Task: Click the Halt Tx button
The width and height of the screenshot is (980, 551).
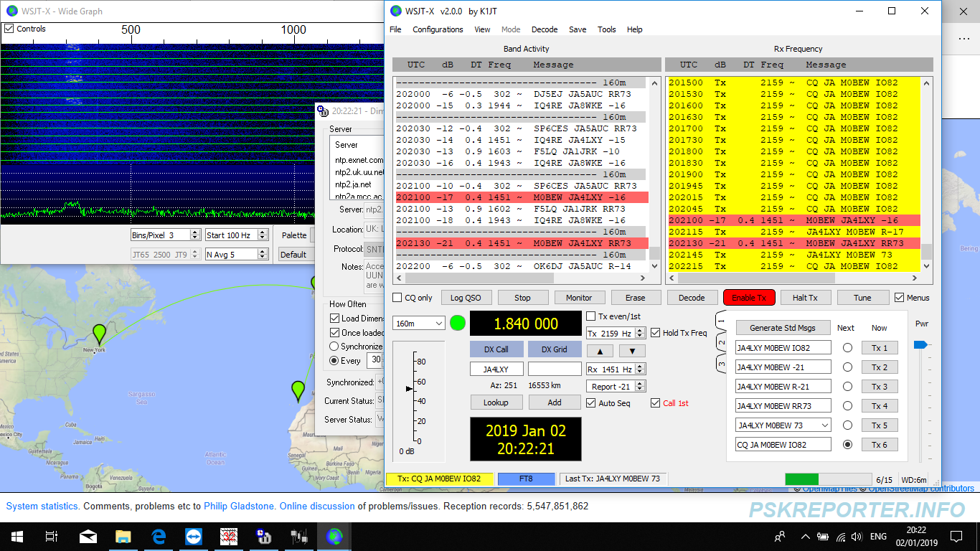Action: click(805, 298)
